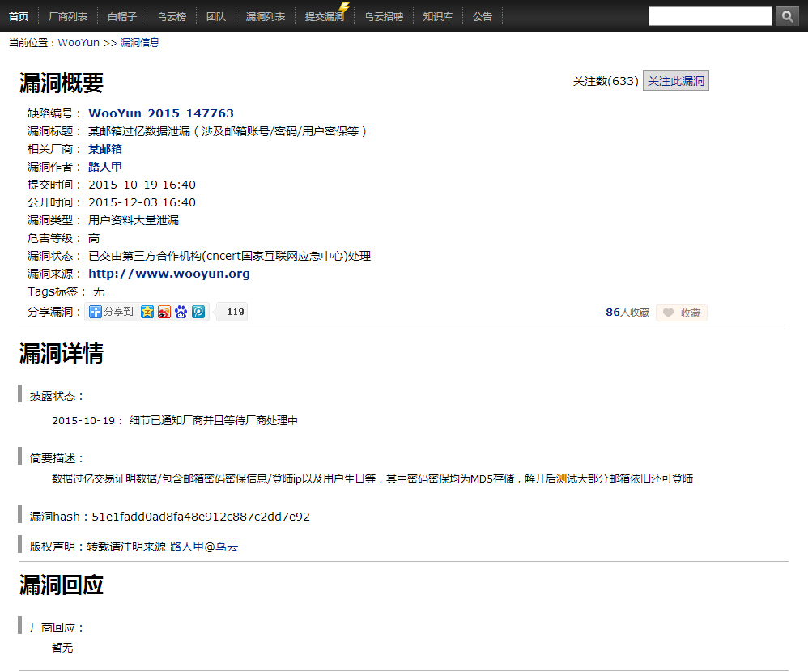Click the 收藏 favorite button

682,313
